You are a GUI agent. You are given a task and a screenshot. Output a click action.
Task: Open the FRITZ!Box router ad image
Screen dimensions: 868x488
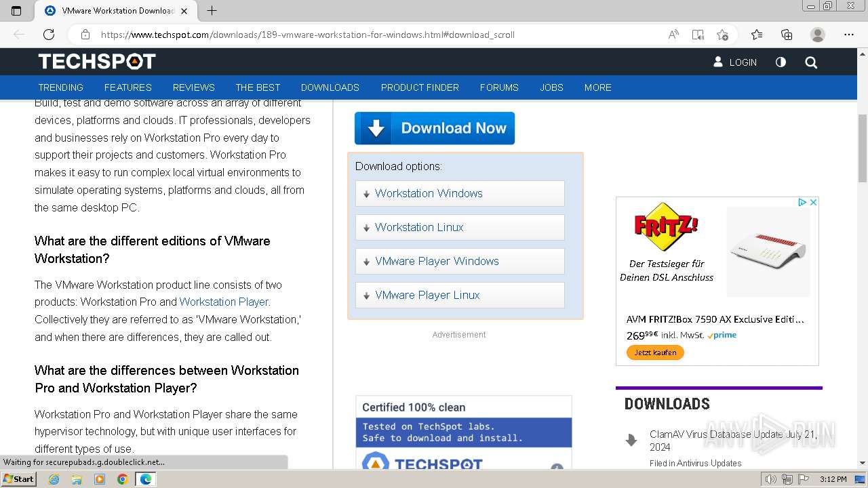[x=768, y=252]
